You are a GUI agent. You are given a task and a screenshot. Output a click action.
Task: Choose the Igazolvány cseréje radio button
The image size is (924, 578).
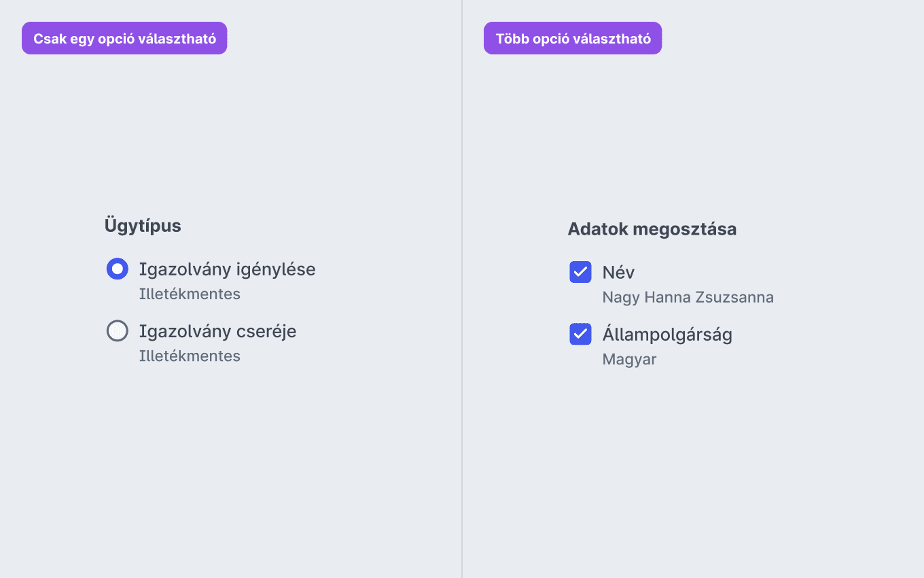[x=118, y=331]
